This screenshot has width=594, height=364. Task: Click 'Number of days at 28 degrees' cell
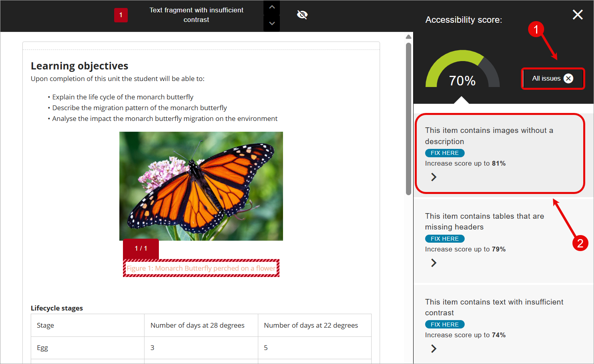(201, 325)
